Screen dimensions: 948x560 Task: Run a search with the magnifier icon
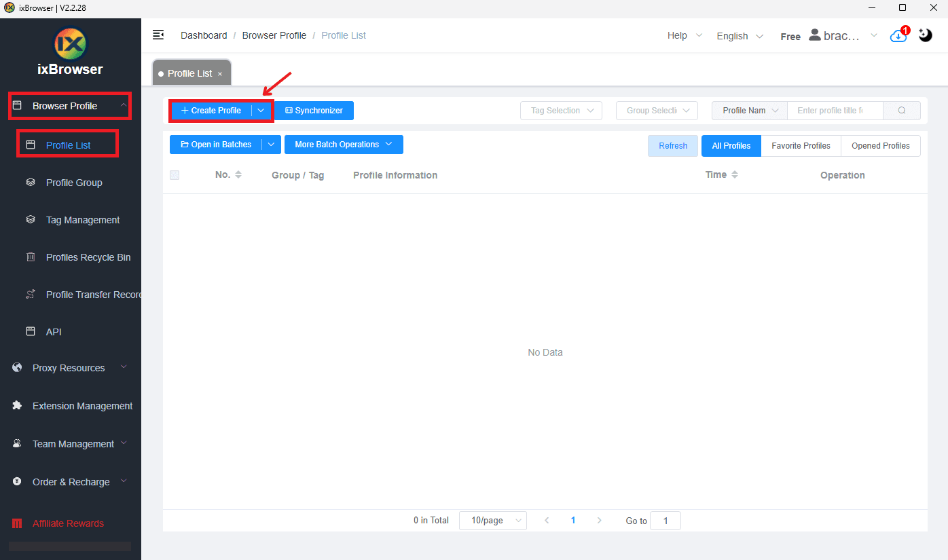tap(902, 110)
